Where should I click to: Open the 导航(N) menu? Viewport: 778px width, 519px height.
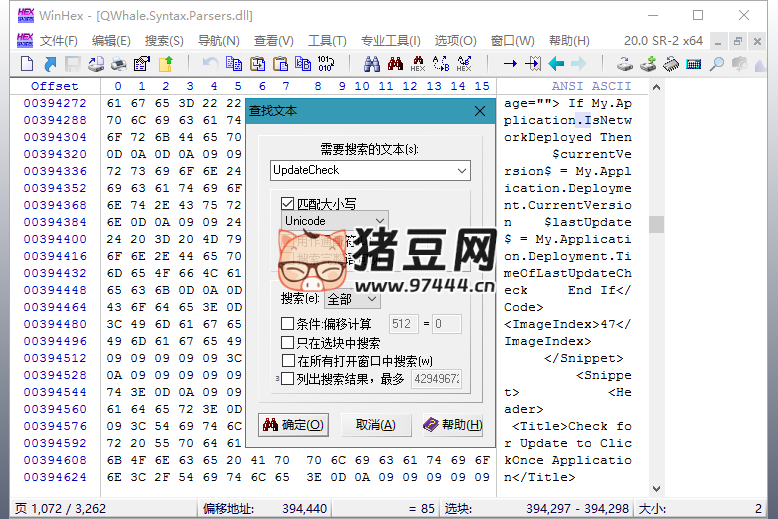[219, 41]
